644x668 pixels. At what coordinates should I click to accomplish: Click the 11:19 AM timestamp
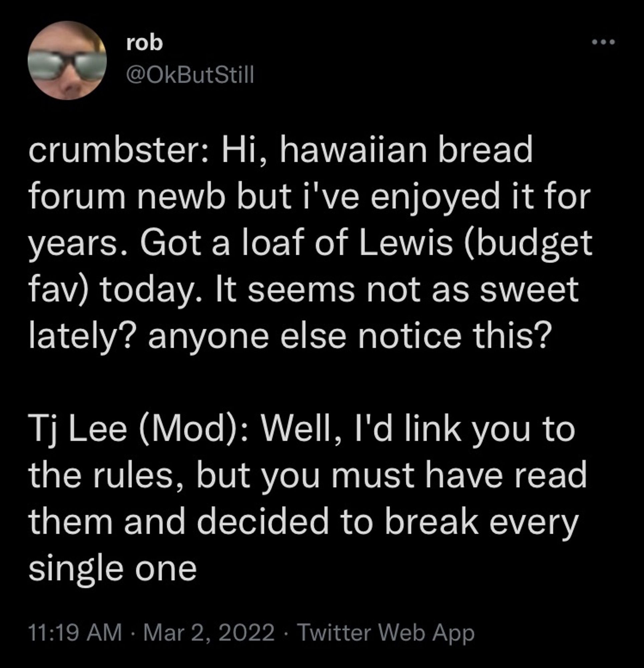75,633
